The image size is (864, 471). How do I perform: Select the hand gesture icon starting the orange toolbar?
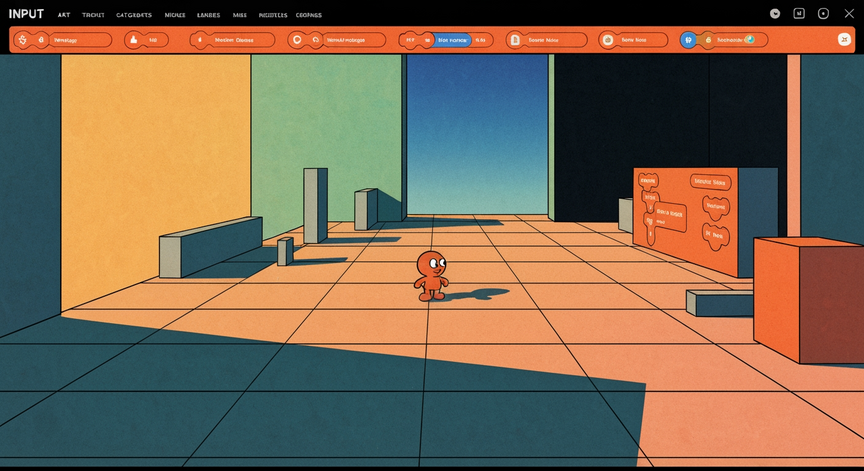click(23, 40)
